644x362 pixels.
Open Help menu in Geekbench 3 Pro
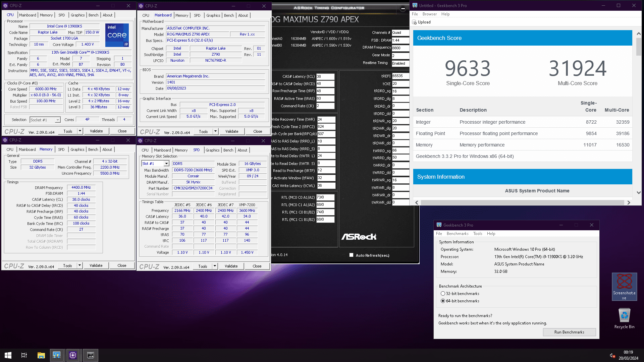[491, 234]
